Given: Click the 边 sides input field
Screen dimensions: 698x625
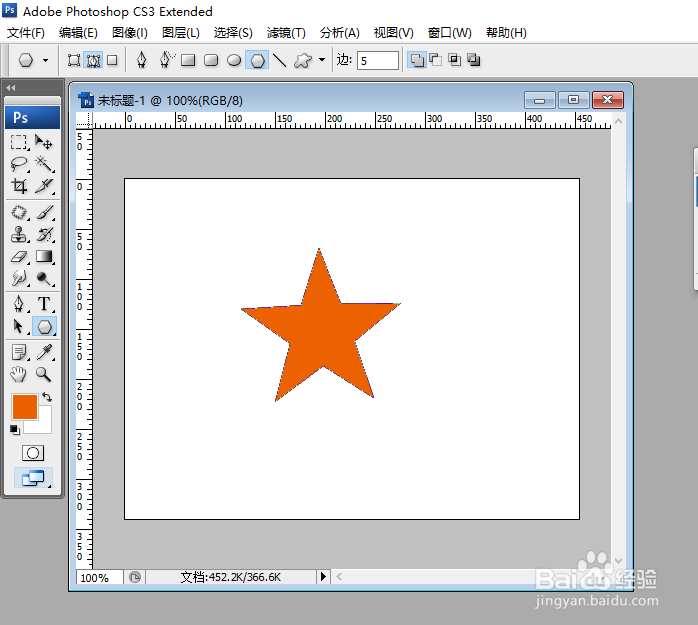Looking at the screenshot, I should point(377,60).
